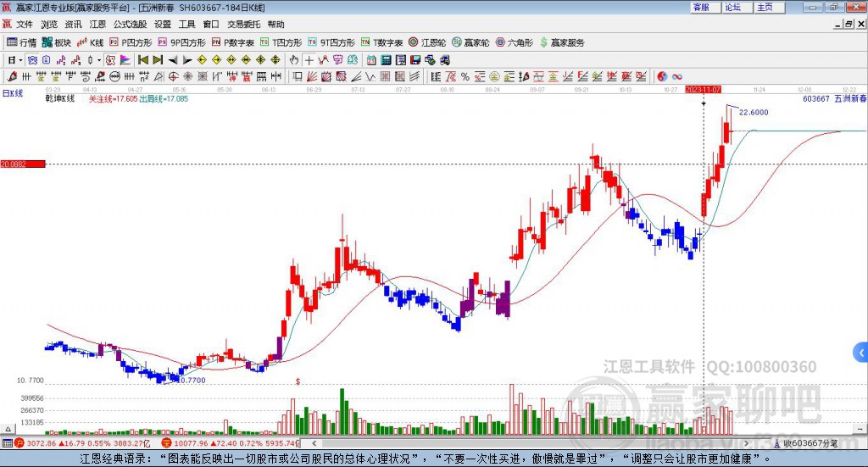The height and width of the screenshot is (467, 868).
Task: Open the 设置 menu
Action: coord(163,25)
